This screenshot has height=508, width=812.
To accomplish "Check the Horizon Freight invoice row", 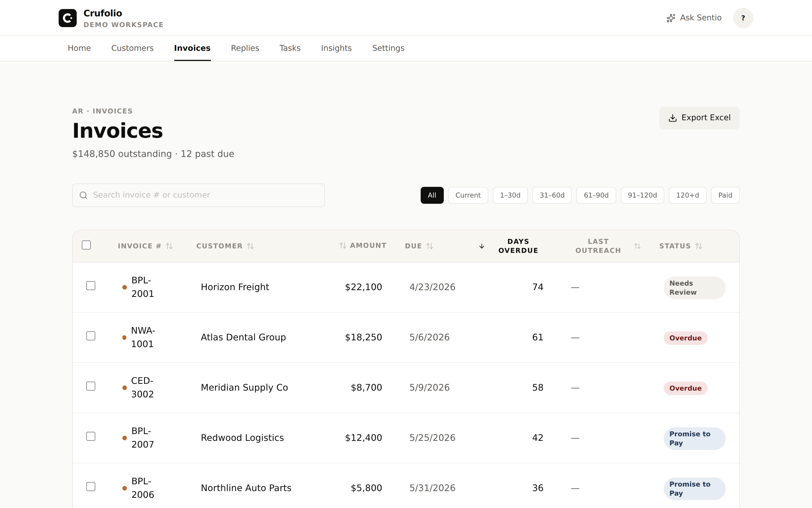I will (x=91, y=286).
